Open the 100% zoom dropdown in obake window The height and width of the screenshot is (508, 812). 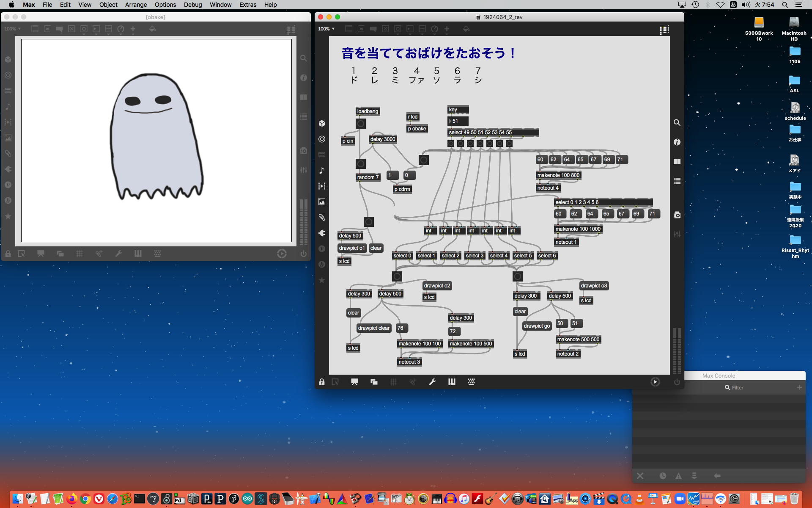click(13, 29)
